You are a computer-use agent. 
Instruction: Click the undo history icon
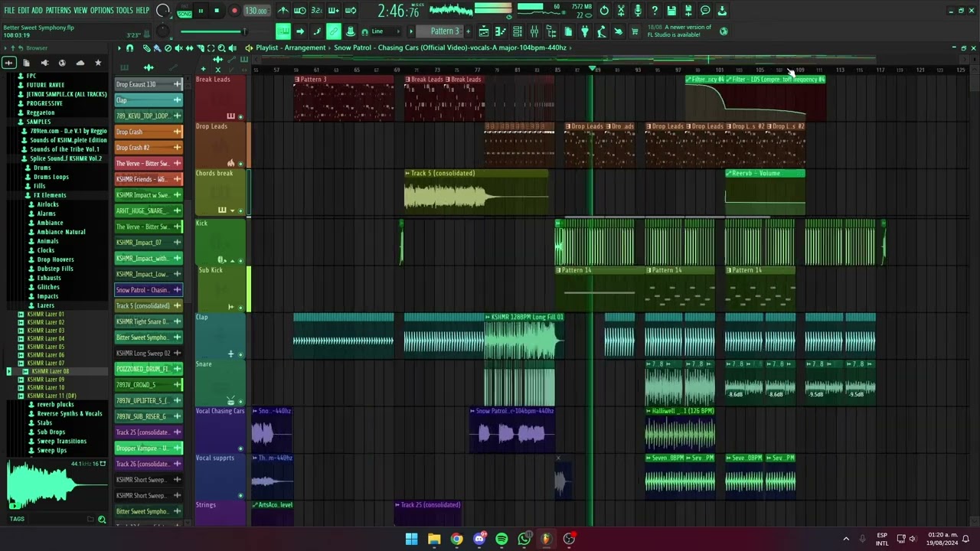click(604, 11)
